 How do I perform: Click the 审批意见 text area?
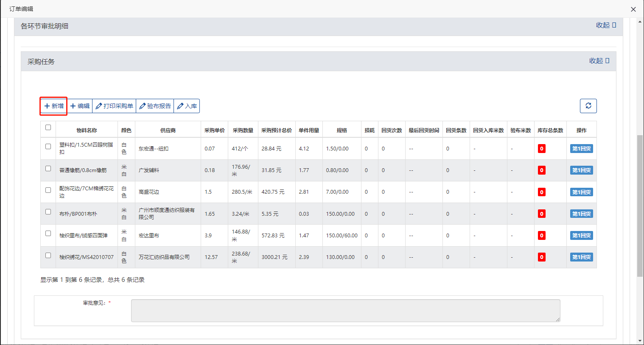(x=345, y=311)
